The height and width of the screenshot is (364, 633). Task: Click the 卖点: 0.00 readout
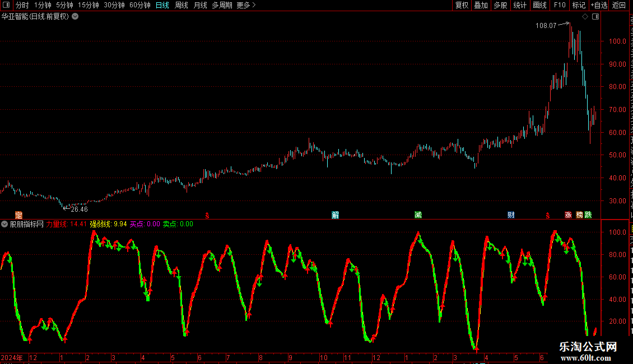pos(178,224)
